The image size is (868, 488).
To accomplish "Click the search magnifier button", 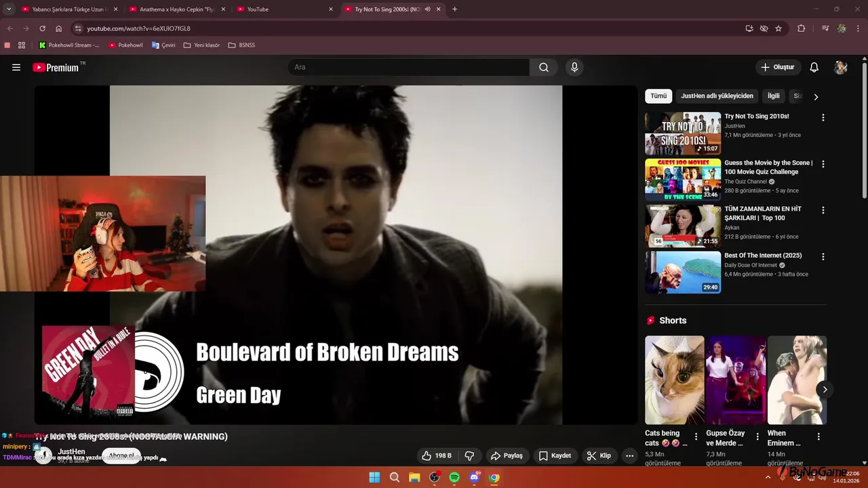I will tap(544, 67).
